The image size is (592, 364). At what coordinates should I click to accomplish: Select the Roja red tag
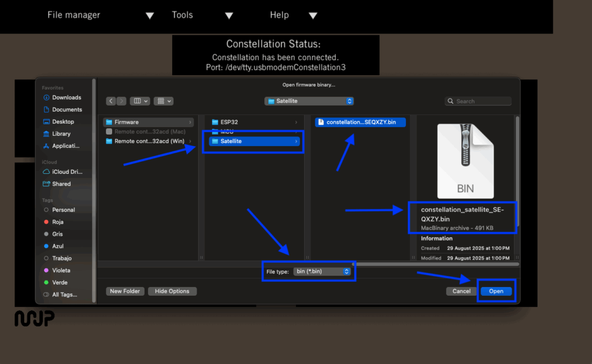57,222
